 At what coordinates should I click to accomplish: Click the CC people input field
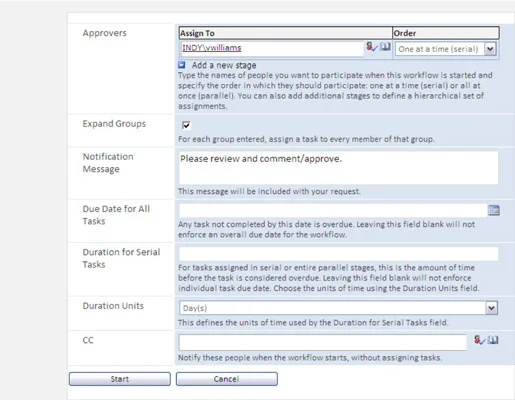point(323,342)
